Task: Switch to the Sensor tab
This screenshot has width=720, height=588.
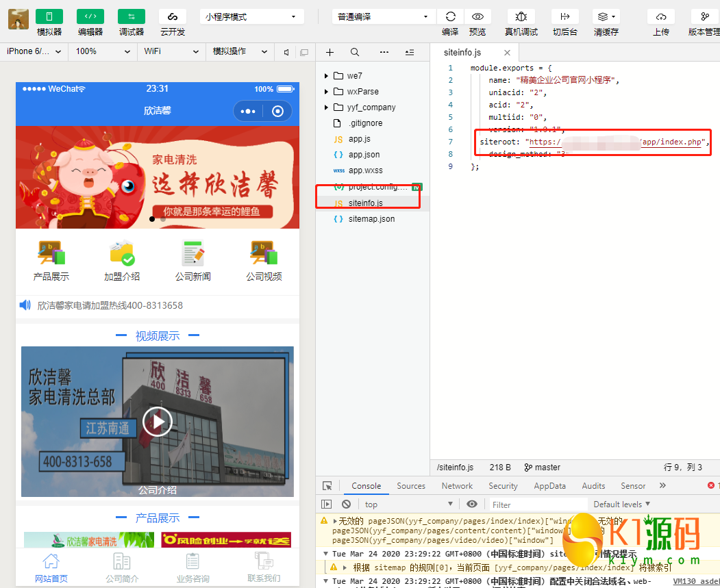Action: click(x=633, y=486)
